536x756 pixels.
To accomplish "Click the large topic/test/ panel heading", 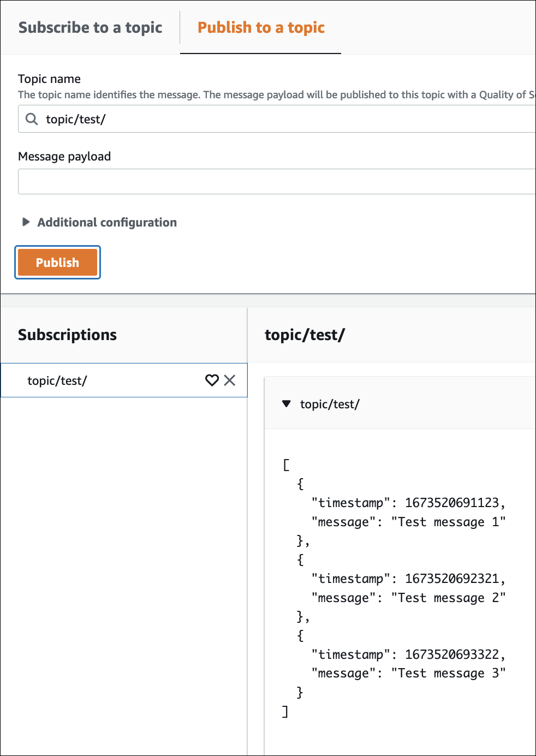I will point(305,335).
